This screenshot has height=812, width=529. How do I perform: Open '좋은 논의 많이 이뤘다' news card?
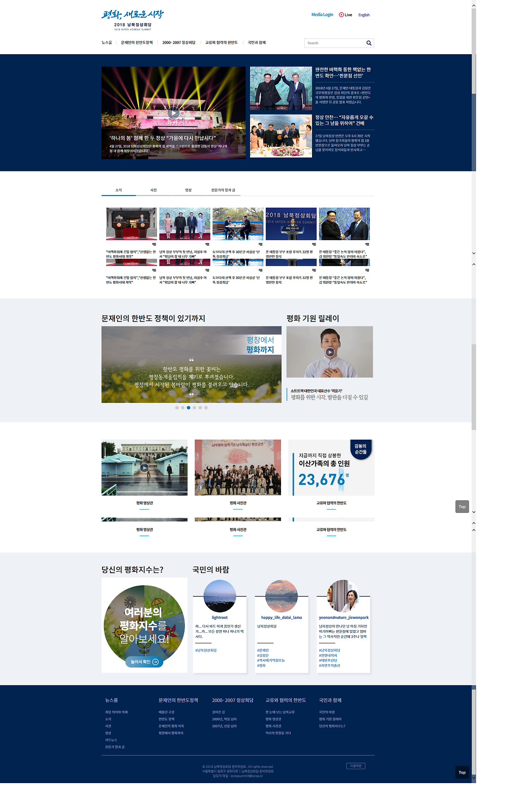click(x=344, y=233)
